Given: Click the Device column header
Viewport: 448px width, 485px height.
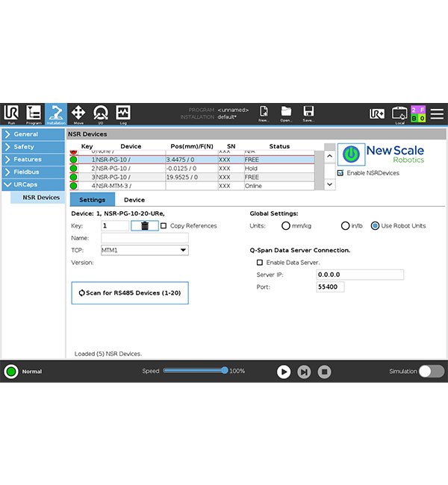Looking at the screenshot, I should [x=131, y=146].
